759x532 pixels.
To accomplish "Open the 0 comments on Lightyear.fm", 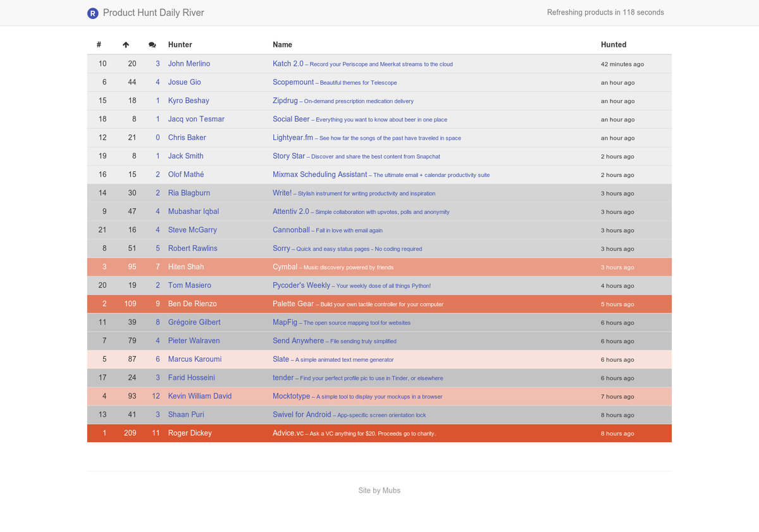I will point(158,137).
